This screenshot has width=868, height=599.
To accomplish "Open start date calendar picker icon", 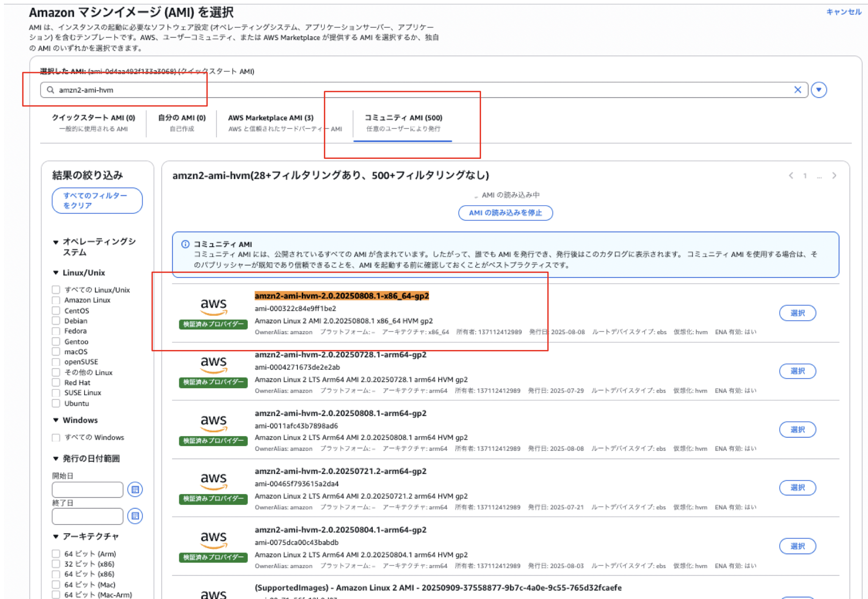I will pyautogui.click(x=135, y=489).
